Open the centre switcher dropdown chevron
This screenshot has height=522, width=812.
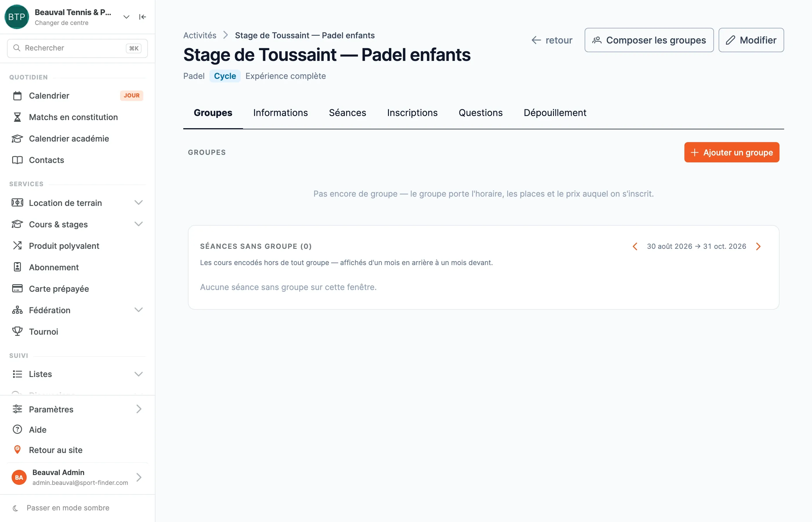tap(126, 17)
